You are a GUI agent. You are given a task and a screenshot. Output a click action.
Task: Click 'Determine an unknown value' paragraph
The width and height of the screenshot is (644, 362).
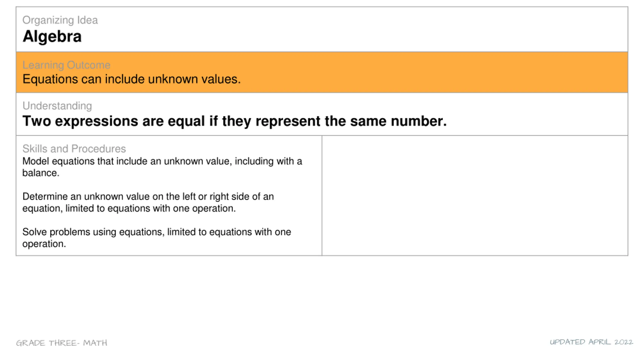pos(148,202)
